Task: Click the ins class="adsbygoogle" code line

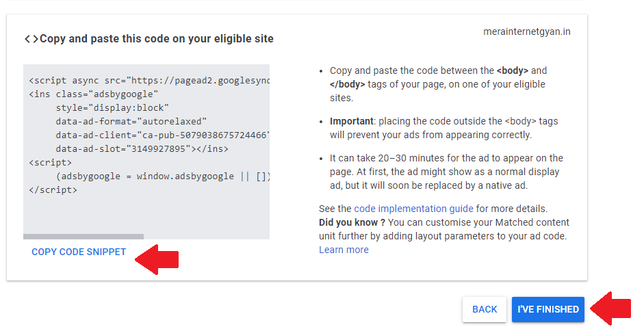Action: coord(93,94)
